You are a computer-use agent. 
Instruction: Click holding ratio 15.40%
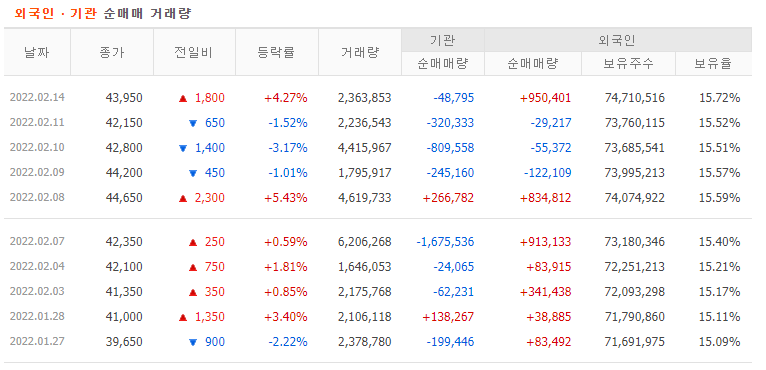click(x=720, y=241)
